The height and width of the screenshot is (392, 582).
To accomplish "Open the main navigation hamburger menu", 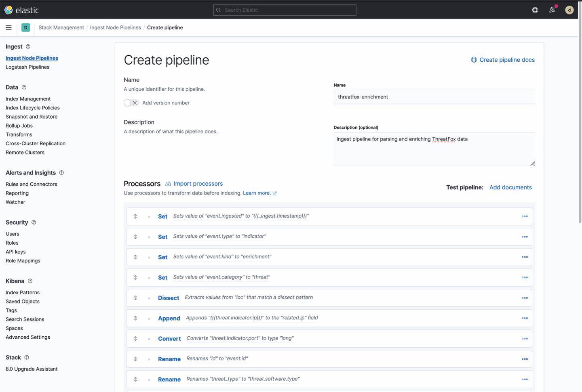I will coord(8,27).
